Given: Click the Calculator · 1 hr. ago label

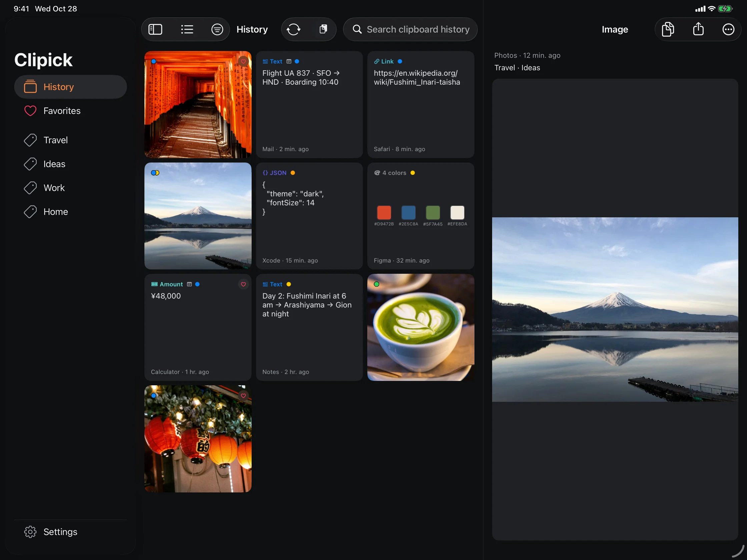Looking at the screenshot, I should [x=180, y=372].
